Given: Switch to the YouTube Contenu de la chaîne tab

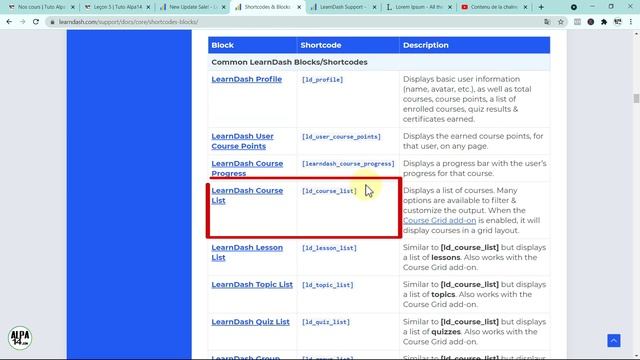Looking at the screenshot, I should point(494,7).
